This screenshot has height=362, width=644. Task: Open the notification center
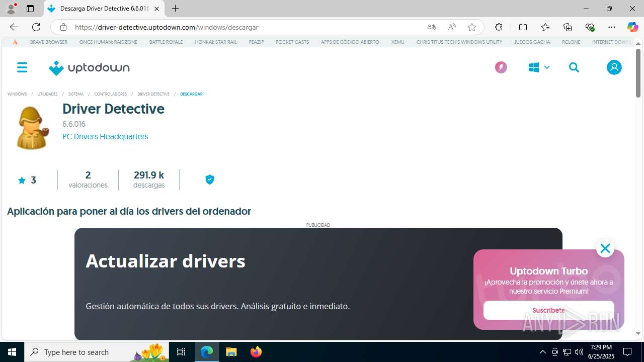627,352
